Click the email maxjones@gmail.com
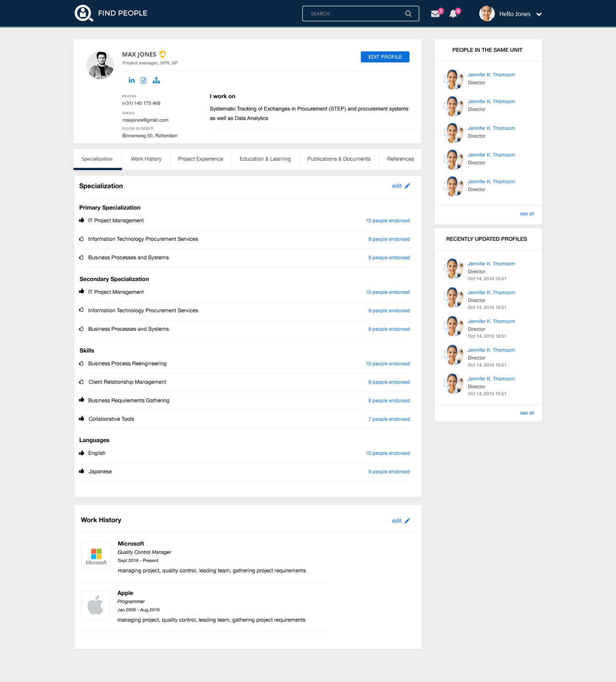Image resolution: width=616 pixels, height=682 pixels. point(145,120)
